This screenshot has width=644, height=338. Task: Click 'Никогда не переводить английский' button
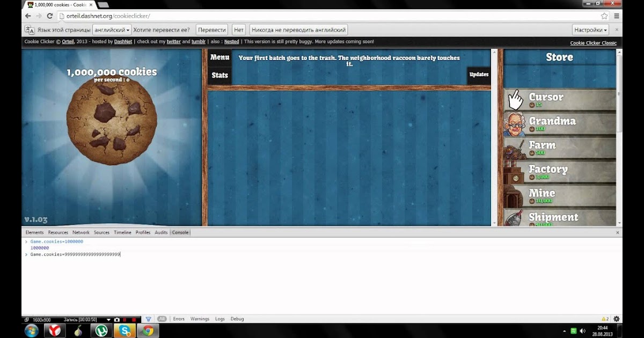(299, 30)
